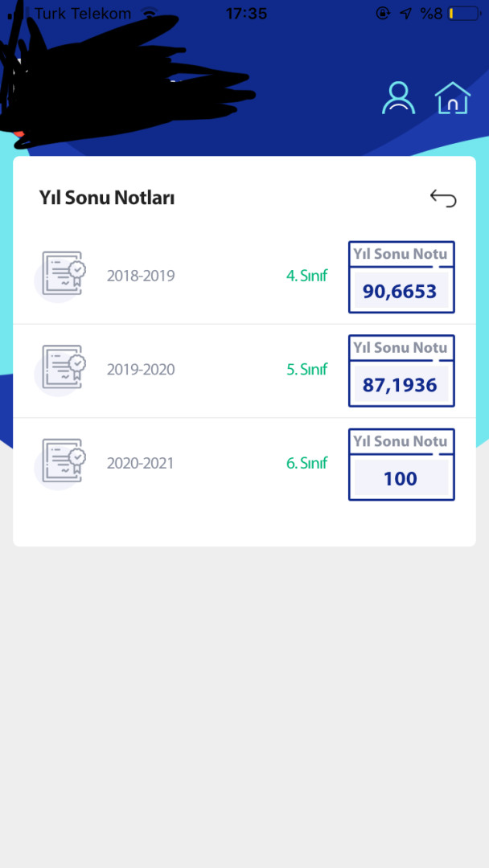Select the 2018-2019 school year row
This screenshot has height=868, width=489.
141,276
